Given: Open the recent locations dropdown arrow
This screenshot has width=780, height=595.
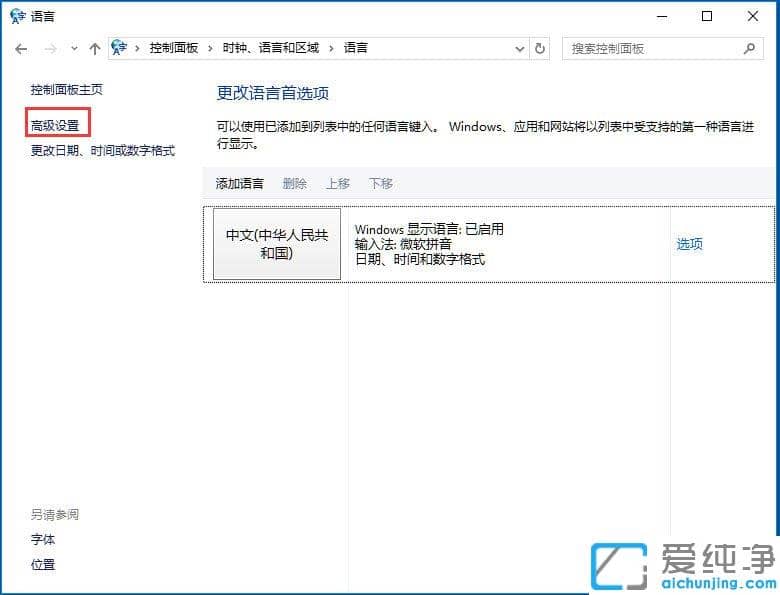Looking at the screenshot, I should [73, 49].
